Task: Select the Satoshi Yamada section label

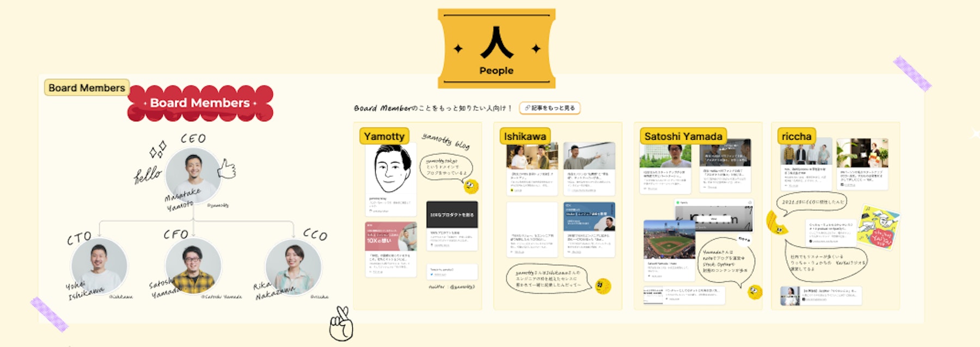Action: [x=683, y=136]
